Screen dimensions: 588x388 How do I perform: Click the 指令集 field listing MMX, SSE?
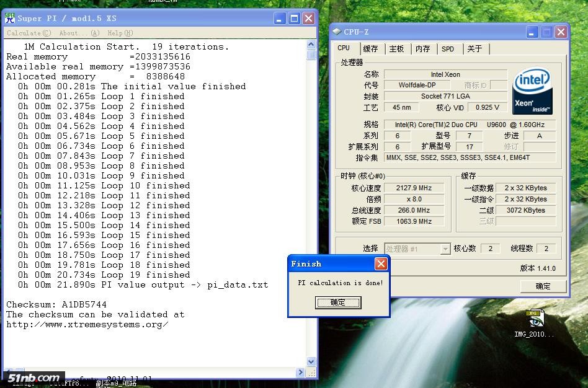click(470, 157)
